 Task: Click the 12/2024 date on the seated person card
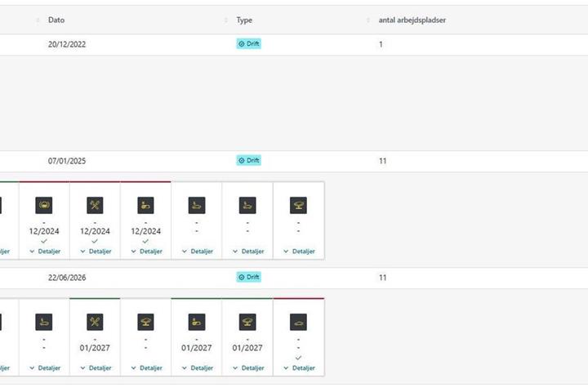coord(146,231)
